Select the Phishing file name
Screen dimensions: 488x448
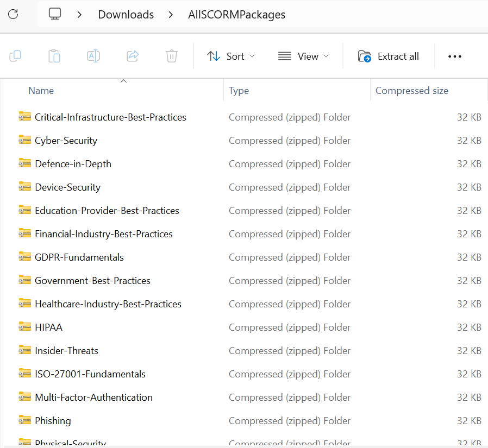[x=53, y=420]
